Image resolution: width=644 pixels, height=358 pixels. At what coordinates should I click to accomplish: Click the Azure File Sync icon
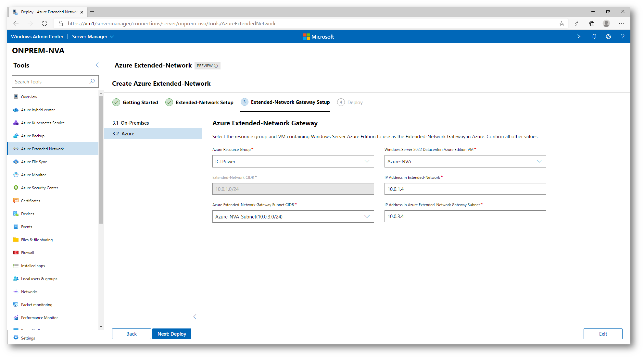[16, 162]
